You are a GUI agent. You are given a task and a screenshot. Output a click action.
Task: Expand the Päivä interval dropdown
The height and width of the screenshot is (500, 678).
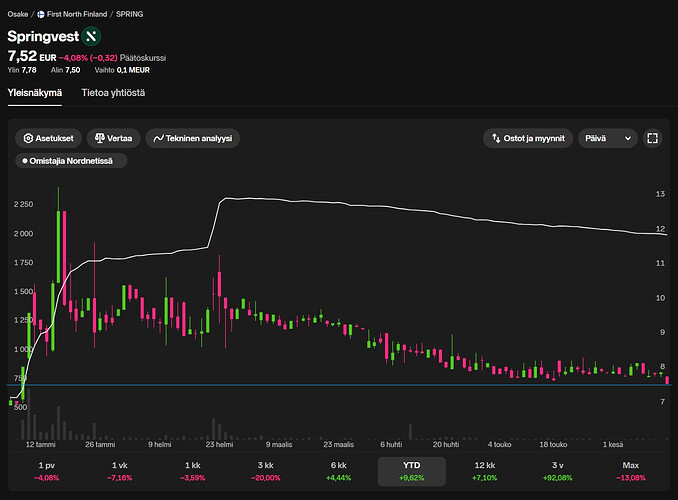[608, 138]
